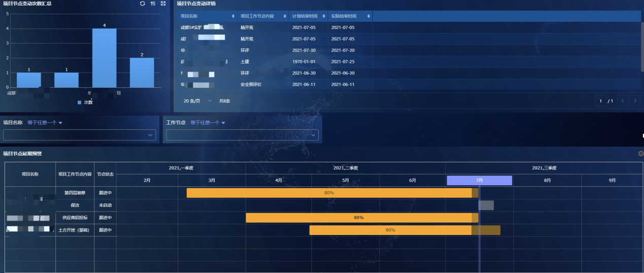Sort table by 项目工作节点内容 column arrows

(285, 16)
